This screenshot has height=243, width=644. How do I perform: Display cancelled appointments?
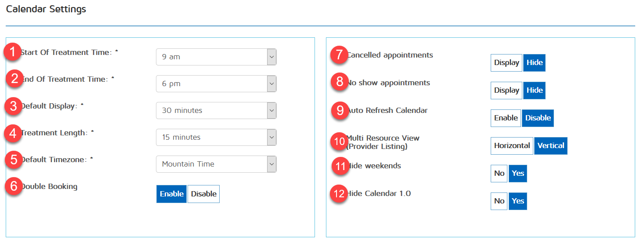[507, 63]
